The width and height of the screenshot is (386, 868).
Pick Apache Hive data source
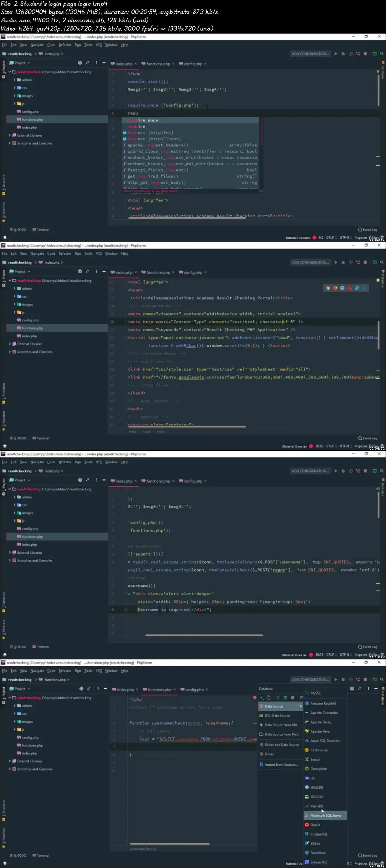click(x=325, y=731)
